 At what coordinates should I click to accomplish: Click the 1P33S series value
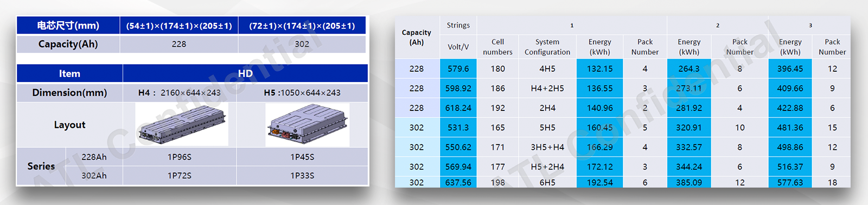[302, 175]
